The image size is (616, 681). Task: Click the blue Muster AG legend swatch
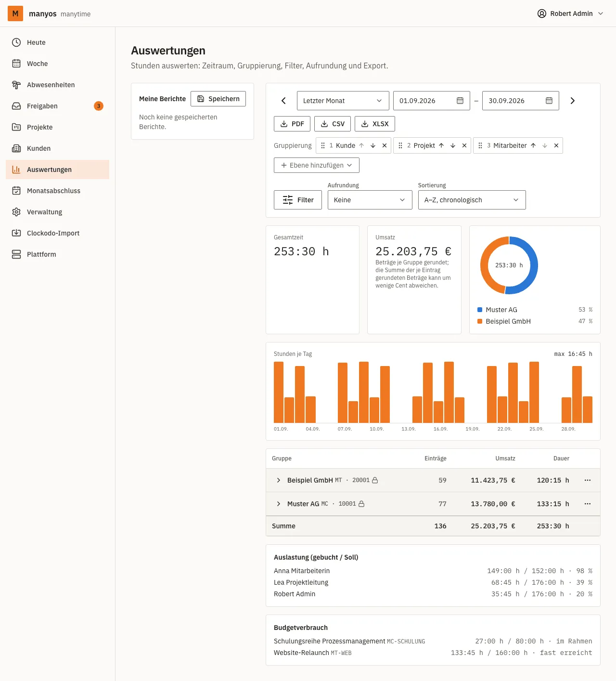pyautogui.click(x=480, y=310)
